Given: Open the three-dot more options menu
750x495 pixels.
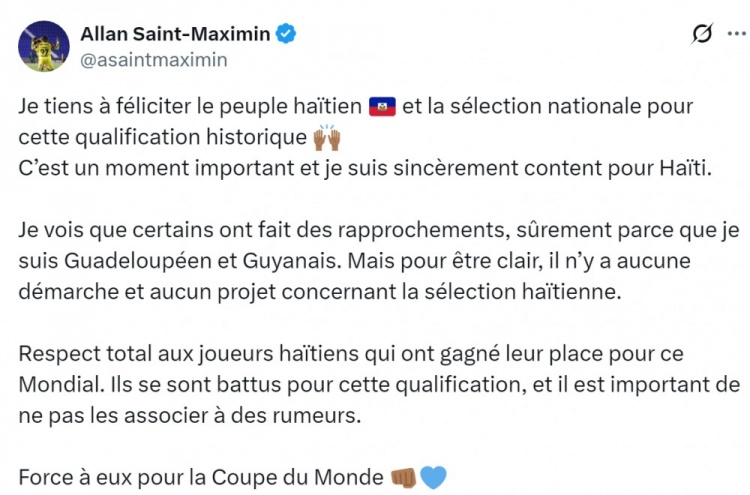Looking at the screenshot, I should [737, 34].
